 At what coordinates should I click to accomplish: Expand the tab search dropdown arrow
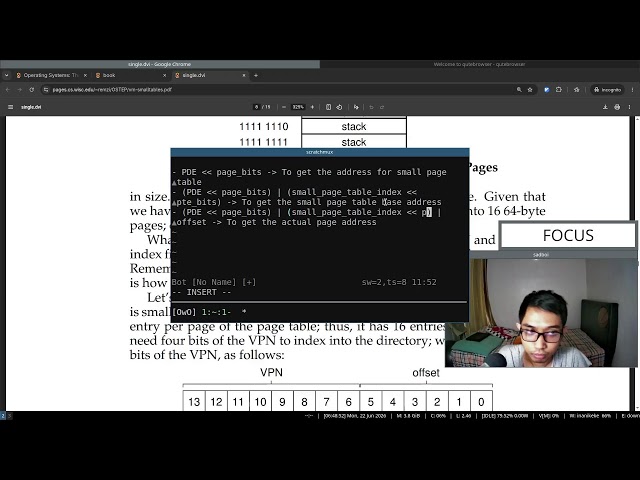[6, 75]
